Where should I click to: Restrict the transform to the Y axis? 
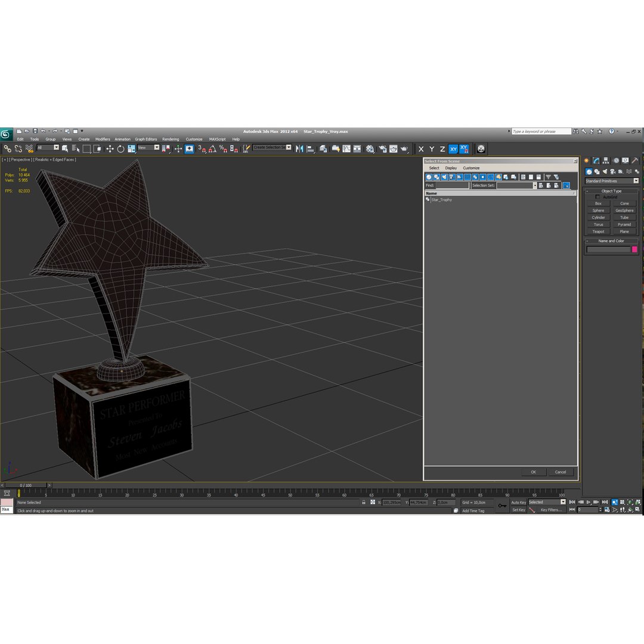tap(432, 149)
